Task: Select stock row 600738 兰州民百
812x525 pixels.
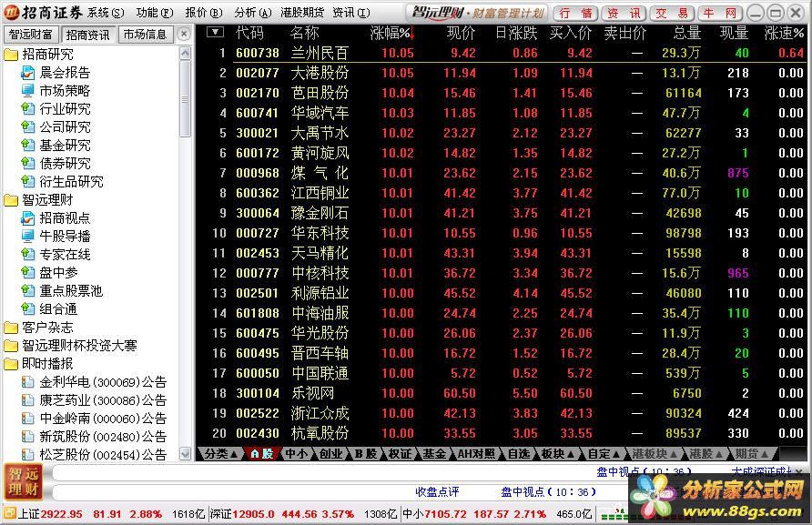Action: point(502,53)
